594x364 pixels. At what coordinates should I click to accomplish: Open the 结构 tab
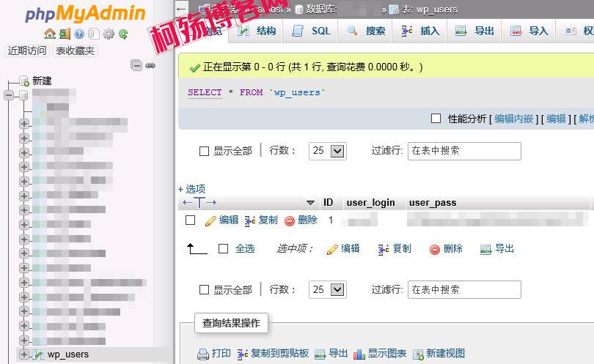pos(257,31)
